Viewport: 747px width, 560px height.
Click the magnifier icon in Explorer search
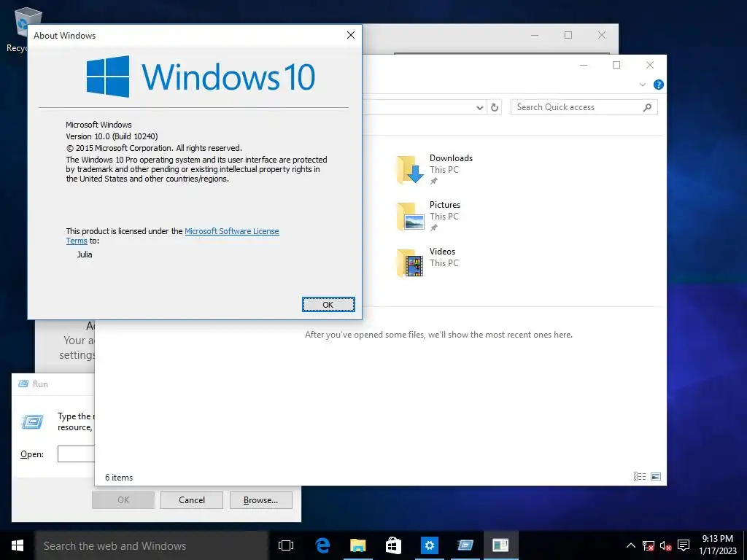pyautogui.click(x=647, y=107)
